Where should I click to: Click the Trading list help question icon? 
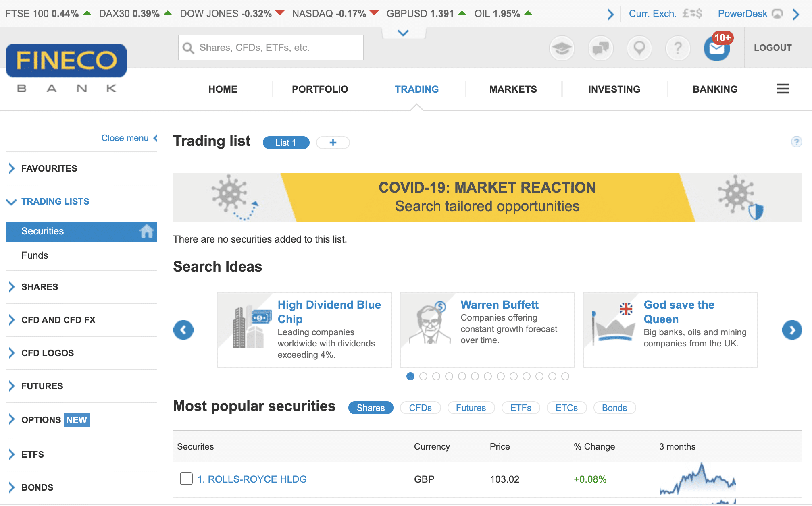coord(796,142)
